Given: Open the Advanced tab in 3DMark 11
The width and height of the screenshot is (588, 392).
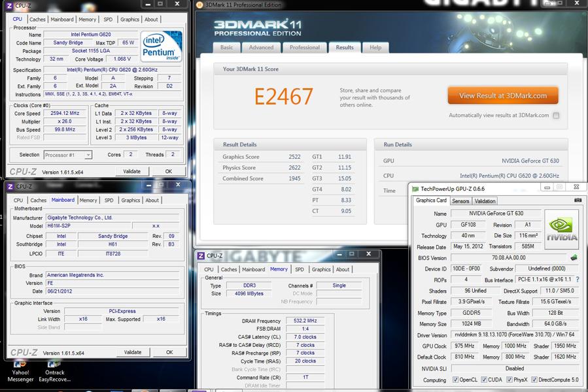Looking at the screenshot, I should (261, 48).
